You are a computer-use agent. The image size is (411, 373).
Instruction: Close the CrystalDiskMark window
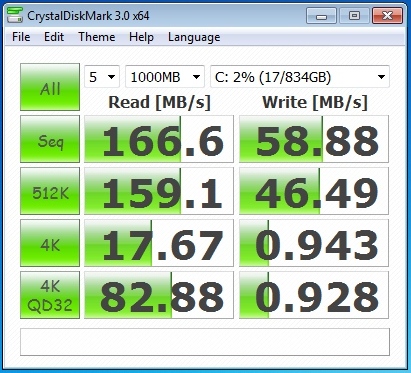coord(387,16)
